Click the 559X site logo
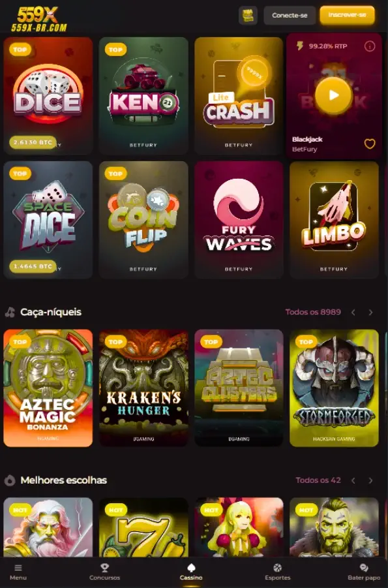 click(38, 19)
